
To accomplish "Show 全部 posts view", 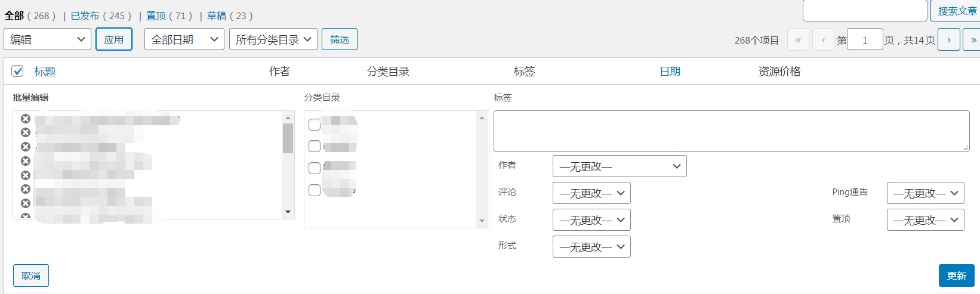I will tap(14, 16).
